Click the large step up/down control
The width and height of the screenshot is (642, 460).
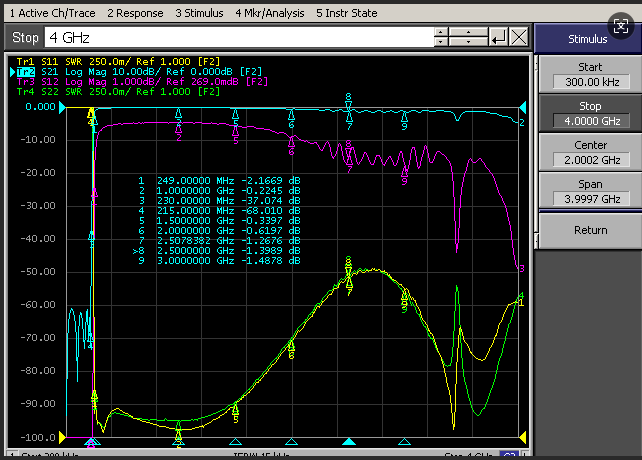tap(468, 38)
